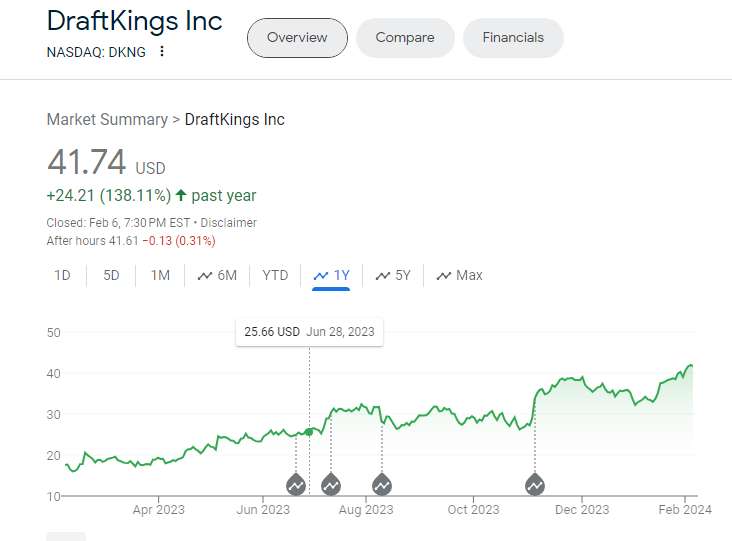This screenshot has height=541, width=732.
Task: Switch chart to 5Y range
Action: [x=393, y=275]
